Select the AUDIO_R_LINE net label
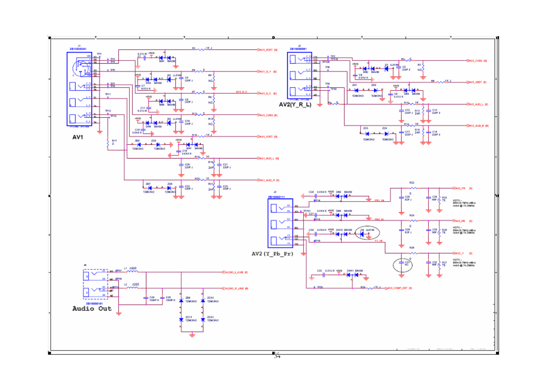This screenshot has height=392, width=555. (x=234, y=288)
